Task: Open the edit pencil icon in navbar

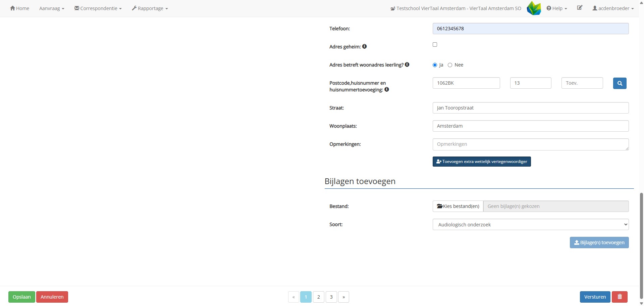Action: [x=580, y=8]
